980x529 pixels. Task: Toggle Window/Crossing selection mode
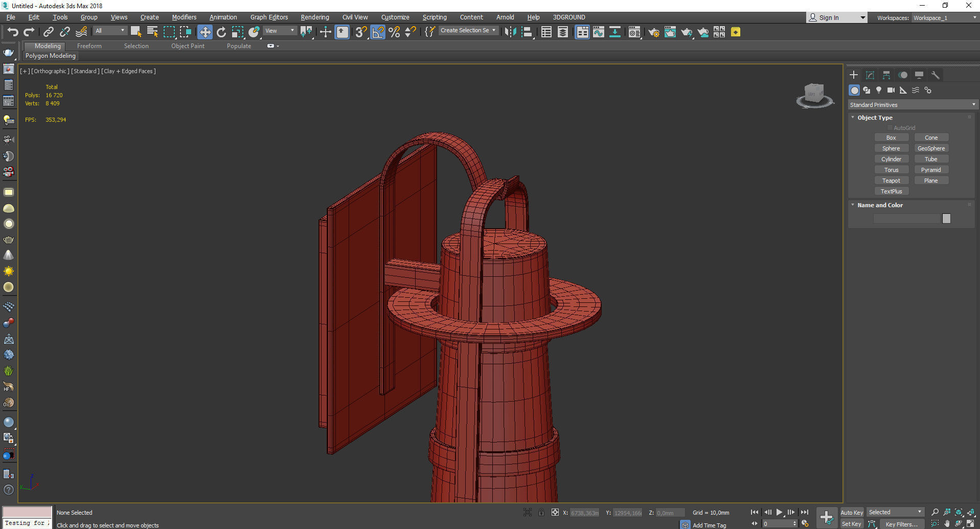pos(186,32)
